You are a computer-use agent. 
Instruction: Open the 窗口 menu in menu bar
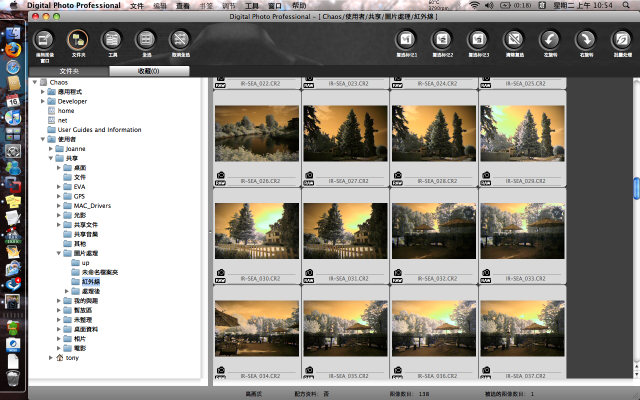pos(275,5)
